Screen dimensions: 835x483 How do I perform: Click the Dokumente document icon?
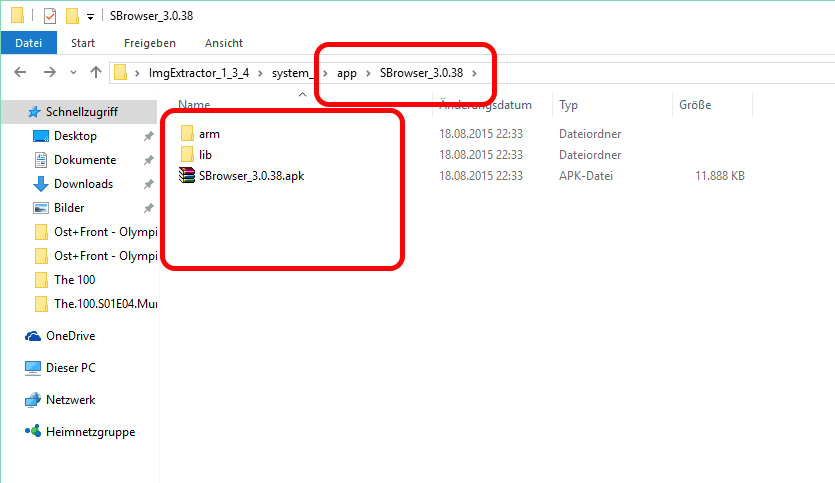point(41,160)
